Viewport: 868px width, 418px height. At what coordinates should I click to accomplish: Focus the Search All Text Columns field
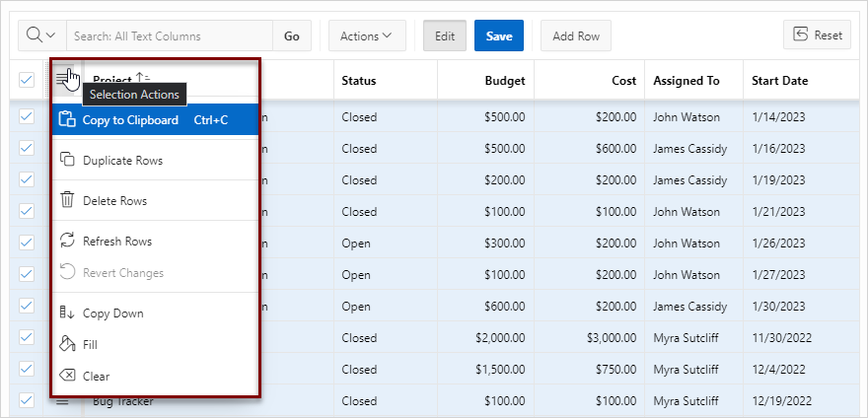[170, 36]
